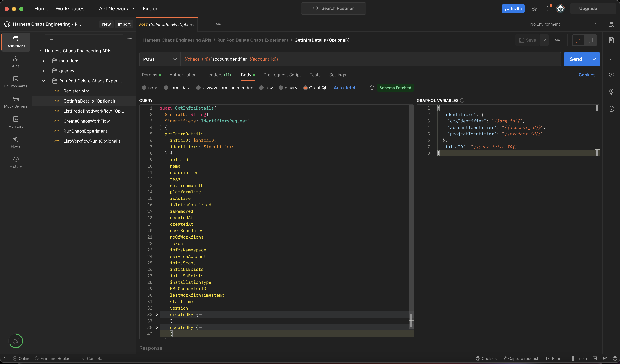This screenshot has height=364, width=620.
Task: Switch to the Params tab
Action: coord(151,75)
